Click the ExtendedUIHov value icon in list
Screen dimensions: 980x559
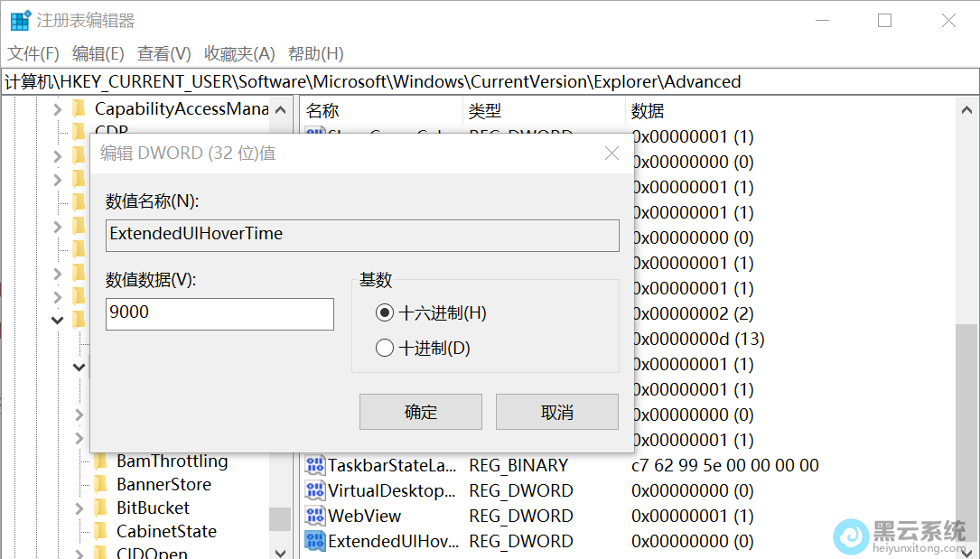click(315, 542)
